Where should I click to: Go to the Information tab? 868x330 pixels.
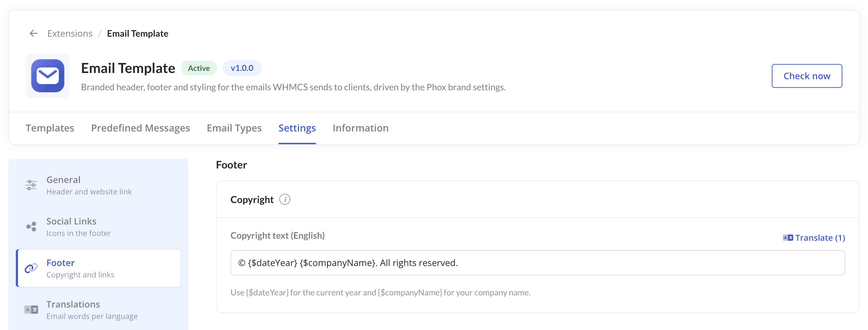click(361, 128)
